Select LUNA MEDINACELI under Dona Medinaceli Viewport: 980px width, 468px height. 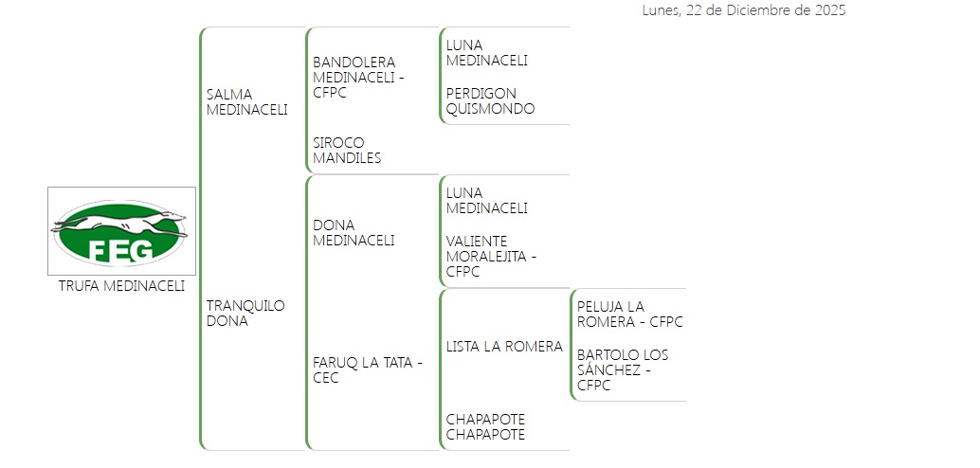486,200
